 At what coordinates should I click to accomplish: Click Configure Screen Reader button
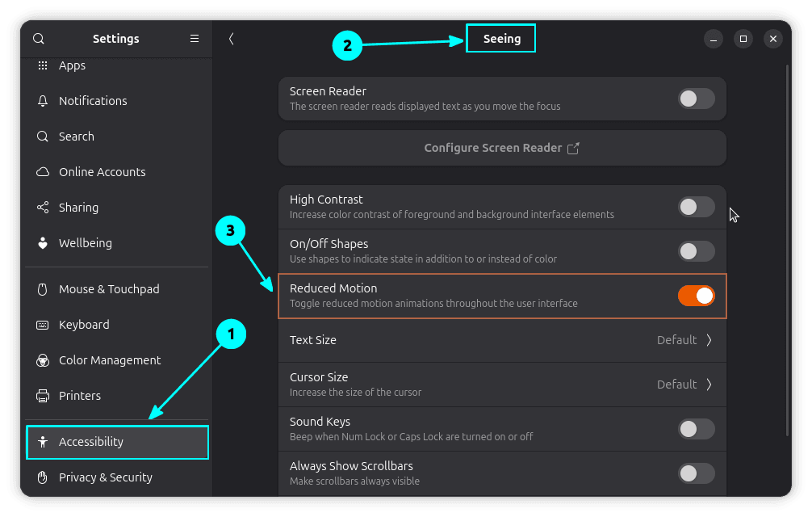pos(502,148)
